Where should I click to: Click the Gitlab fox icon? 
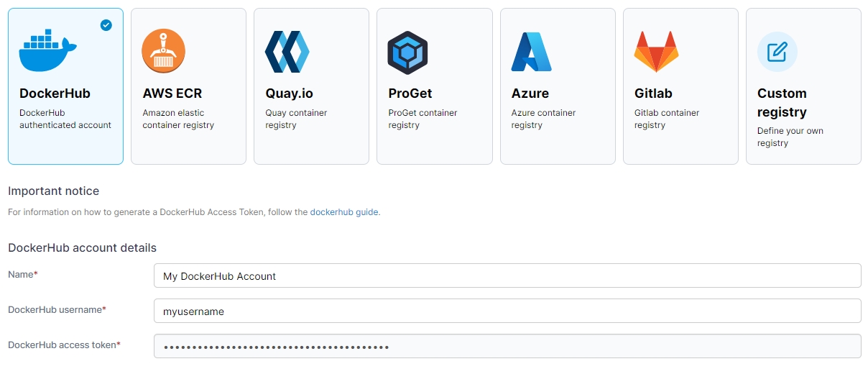tap(655, 52)
